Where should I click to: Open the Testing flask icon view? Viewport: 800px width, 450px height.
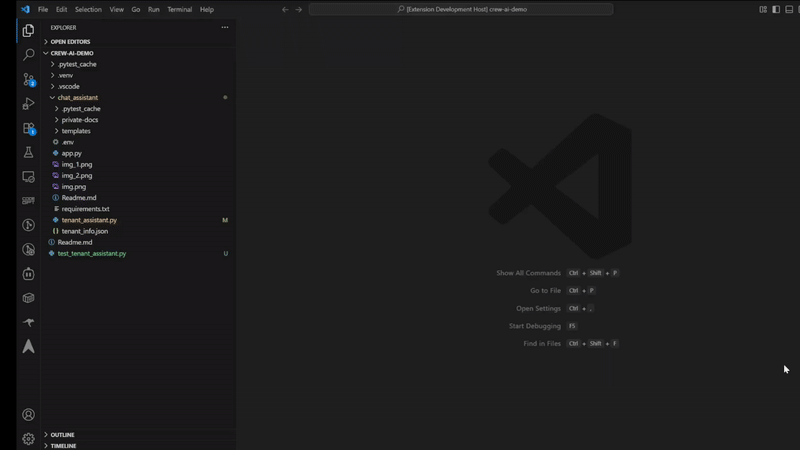tap(28, 152)
